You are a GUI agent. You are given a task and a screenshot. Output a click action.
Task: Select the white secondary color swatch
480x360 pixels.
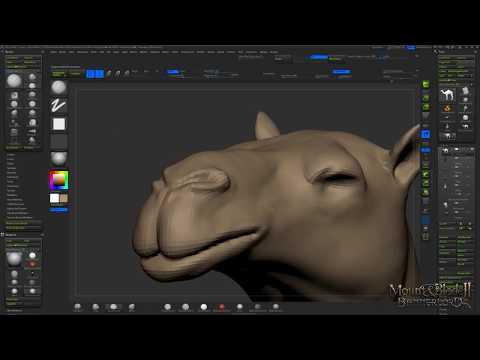pyautogui.click(x=54, y=198)
